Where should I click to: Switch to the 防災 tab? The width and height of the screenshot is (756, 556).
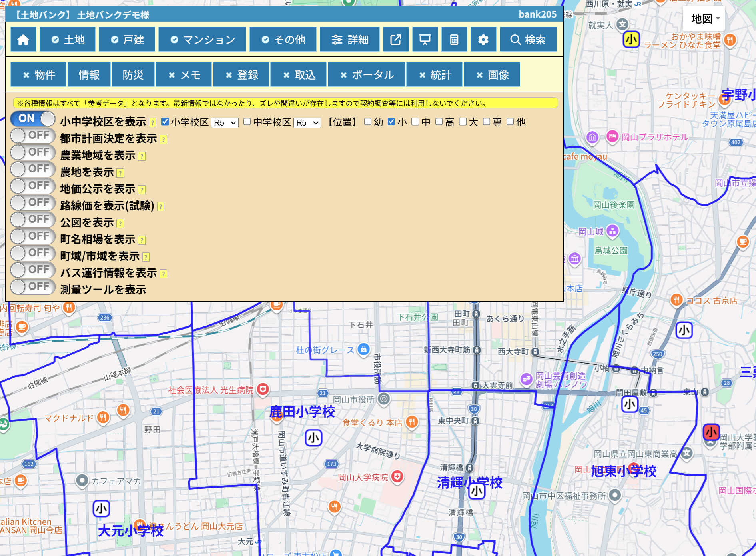pyautogui.click(x=133, y=75)
